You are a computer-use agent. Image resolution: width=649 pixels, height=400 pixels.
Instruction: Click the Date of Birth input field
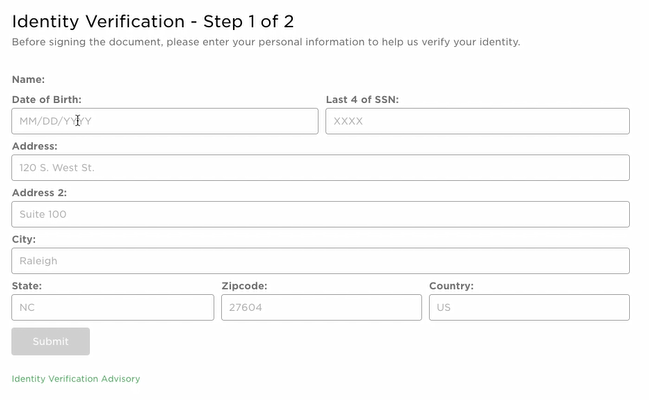(165, 121)
